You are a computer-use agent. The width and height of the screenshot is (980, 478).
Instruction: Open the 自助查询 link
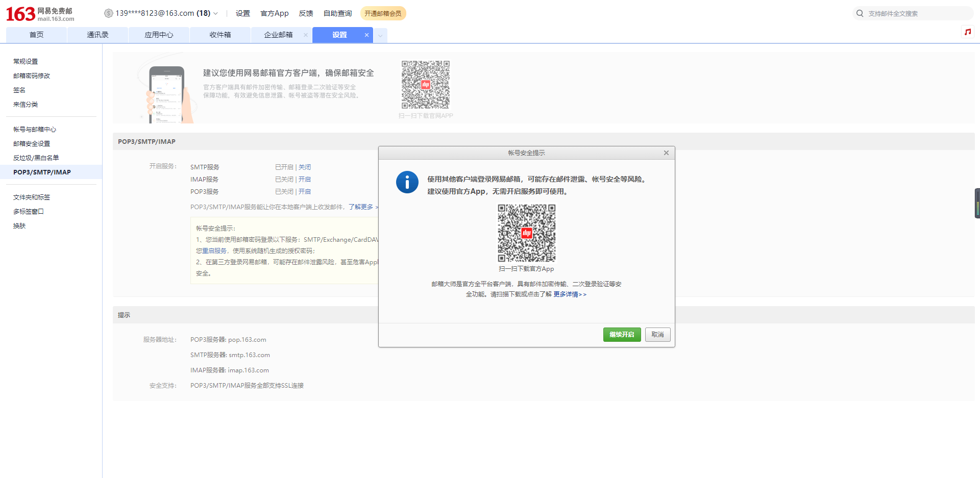click(x=338, y=13)
